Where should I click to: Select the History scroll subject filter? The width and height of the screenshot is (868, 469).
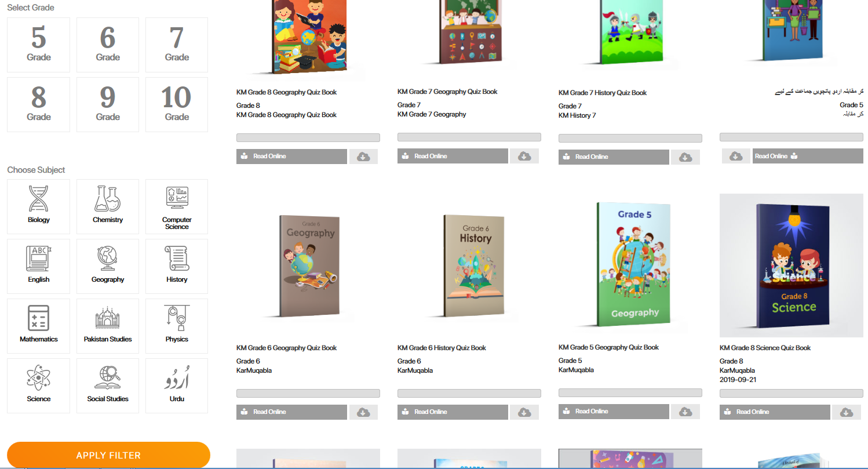(x=177, y=266)
